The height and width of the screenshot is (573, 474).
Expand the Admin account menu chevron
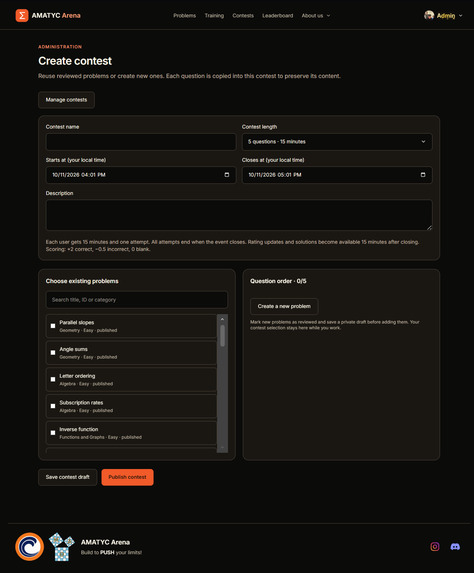[x=460, y=16]
